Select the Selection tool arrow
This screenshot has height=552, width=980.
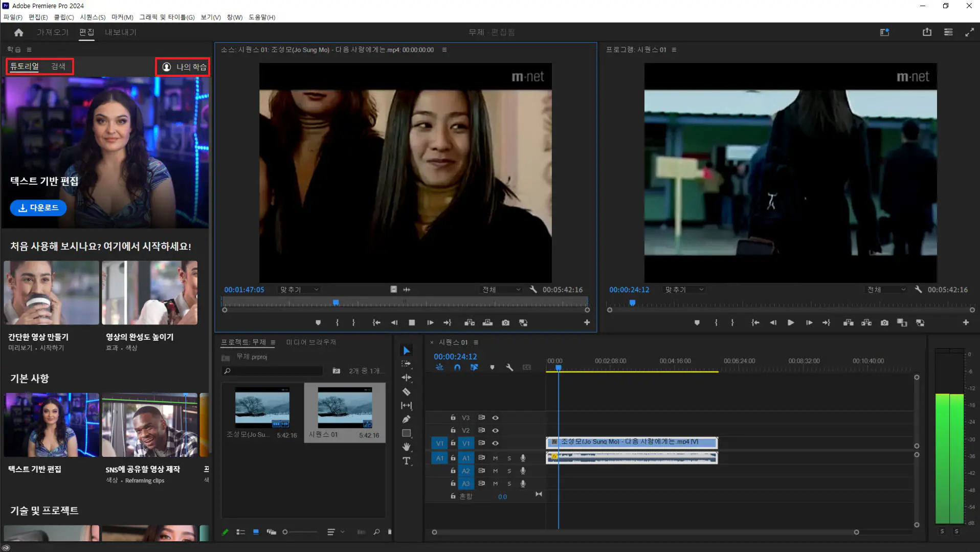(x=407, y=350)
